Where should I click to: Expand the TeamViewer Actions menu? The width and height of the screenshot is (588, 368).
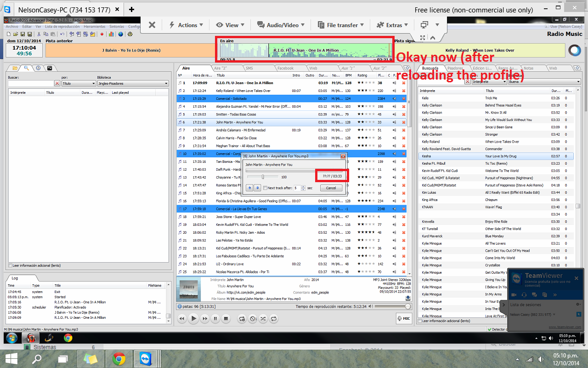186,25
